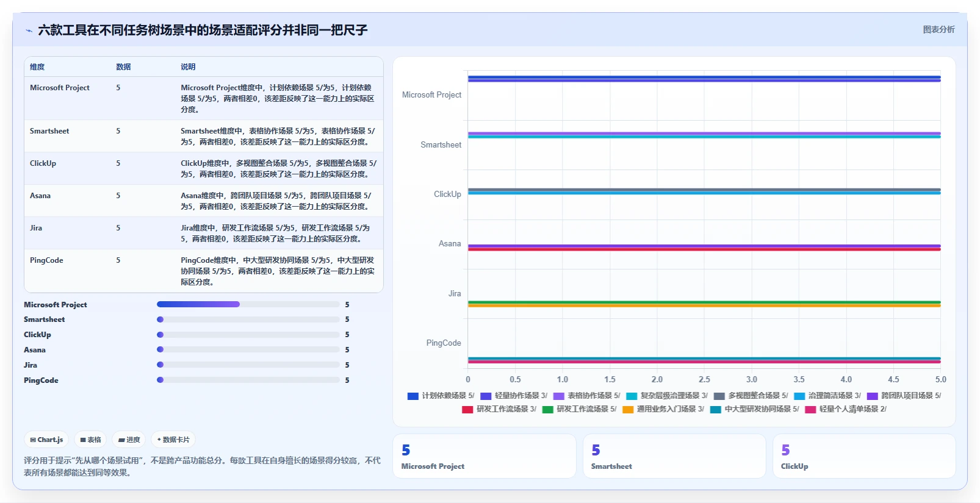The image size is (980, 503).
Task: Click the PingCode bars in chart
Action: [x=704, y=360]
